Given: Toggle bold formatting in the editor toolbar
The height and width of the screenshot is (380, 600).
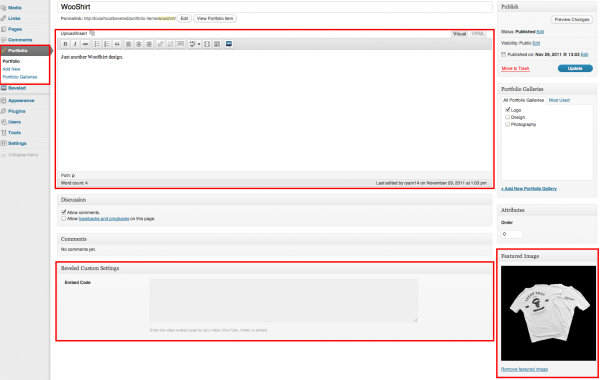Looking at the screenshot, I should pos(65,44).
